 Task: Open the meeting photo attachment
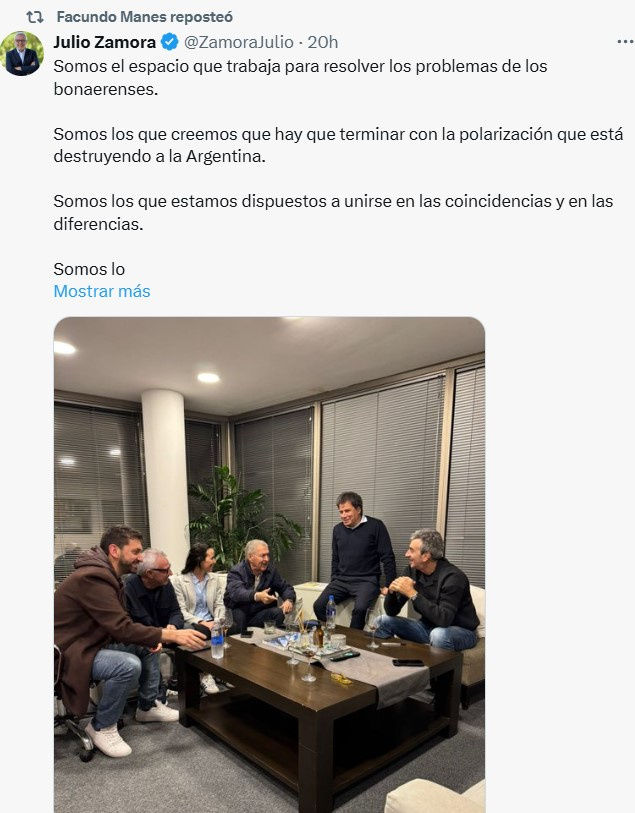[270, 565]
